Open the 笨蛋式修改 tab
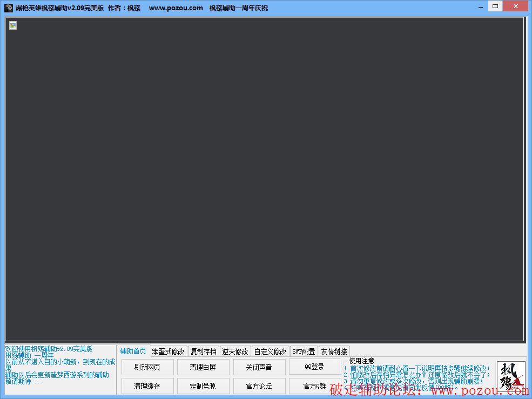 coord(169,351)
